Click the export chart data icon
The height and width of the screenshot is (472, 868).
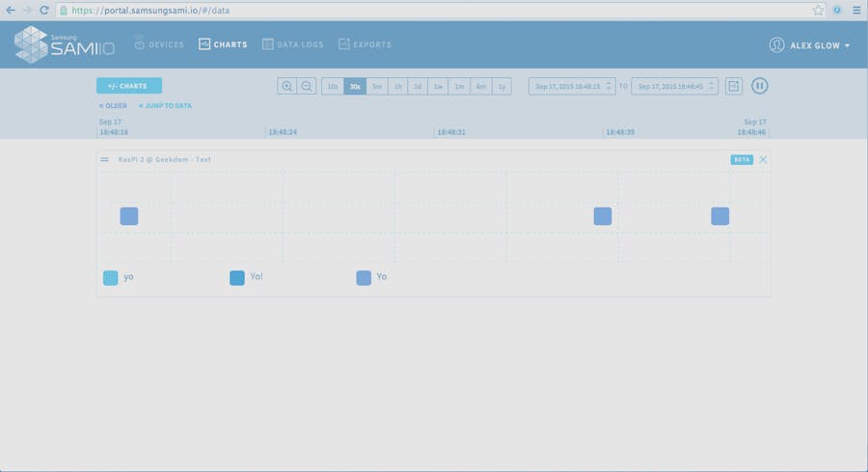[734, 86]
